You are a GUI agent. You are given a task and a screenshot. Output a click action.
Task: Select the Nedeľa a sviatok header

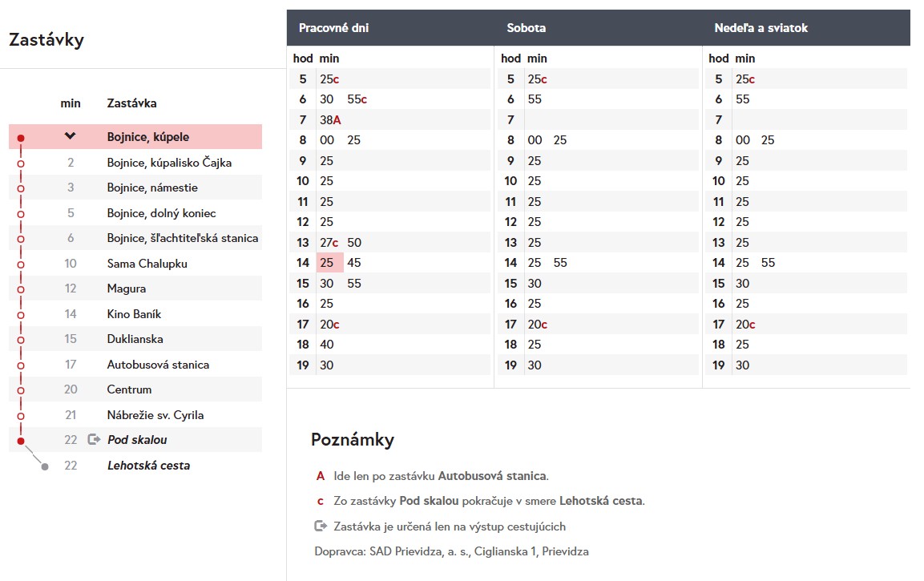761,28
